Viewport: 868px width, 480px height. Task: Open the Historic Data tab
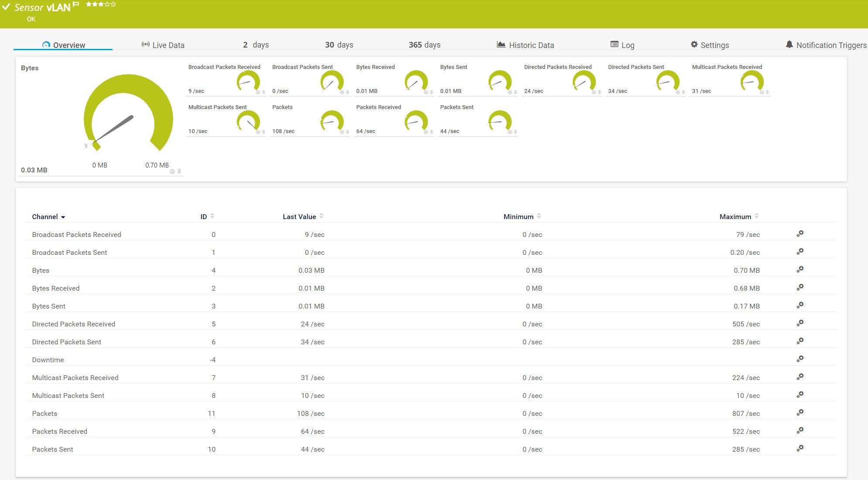pyautogui.click(x=525, y=45)
